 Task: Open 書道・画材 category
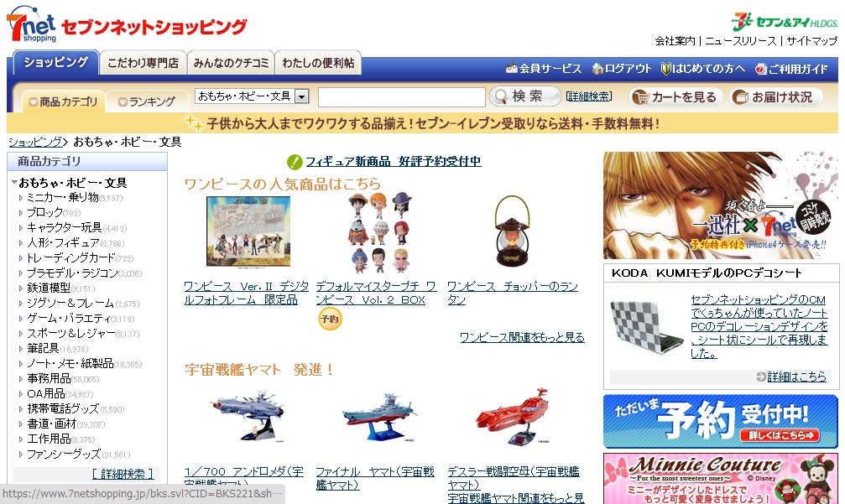[x=52, y=423]
